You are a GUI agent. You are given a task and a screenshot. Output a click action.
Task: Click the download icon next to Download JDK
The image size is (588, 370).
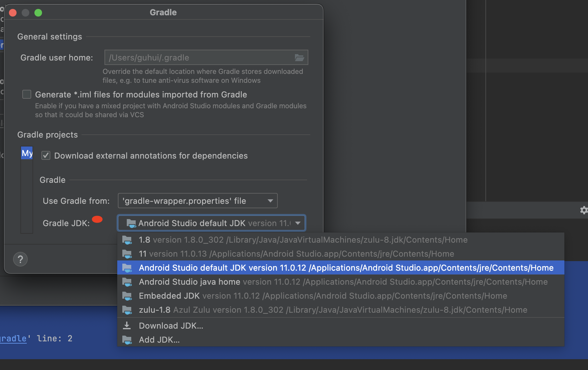tap(127, 325)
